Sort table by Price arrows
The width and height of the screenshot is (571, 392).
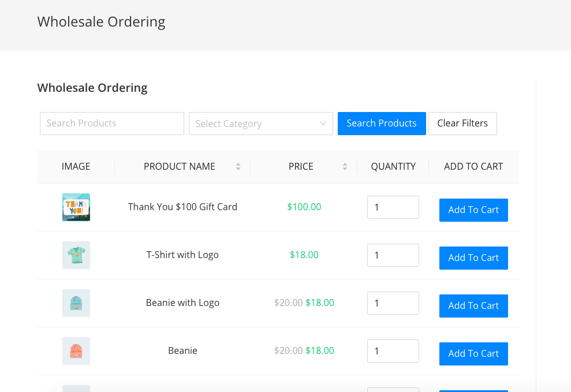[x=345, y=167]
